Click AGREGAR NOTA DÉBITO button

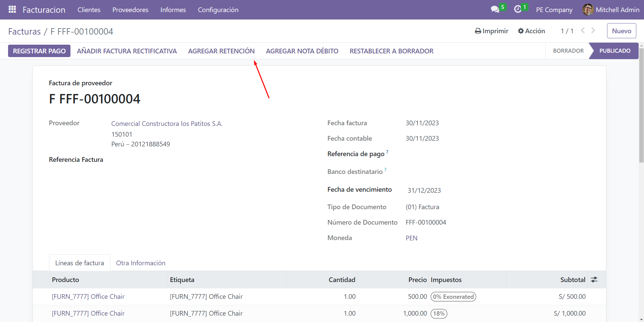302,51
